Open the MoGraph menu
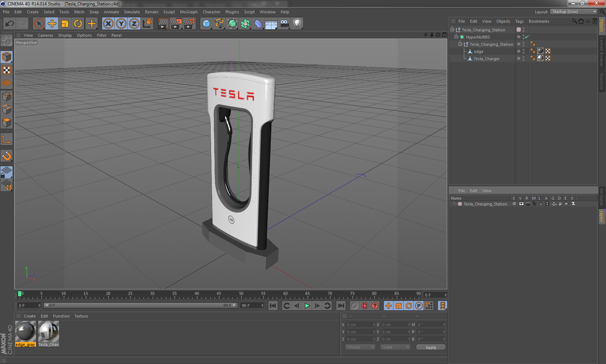 point(189,12)
